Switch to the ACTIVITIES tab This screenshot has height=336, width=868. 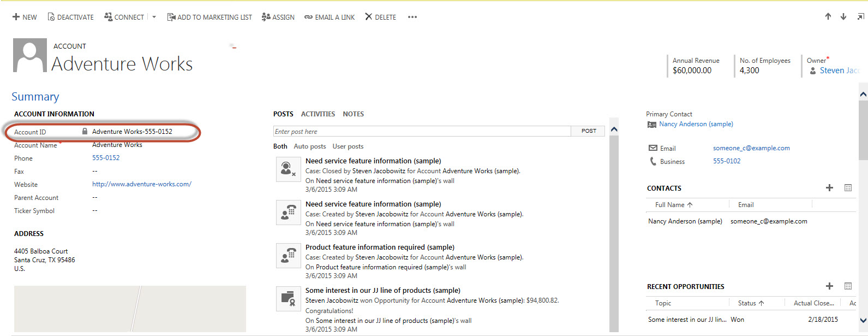pyautogui.click(x=318, y=114)
